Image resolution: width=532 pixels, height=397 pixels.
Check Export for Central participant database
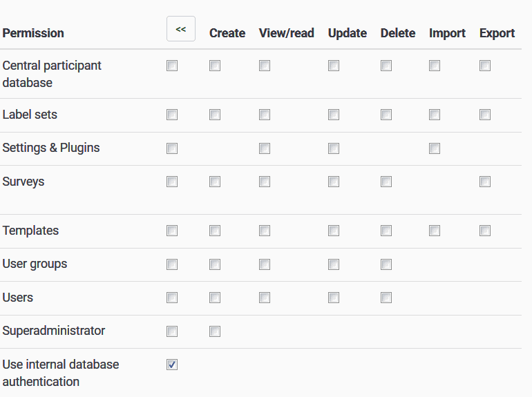(x=485, y=66)
